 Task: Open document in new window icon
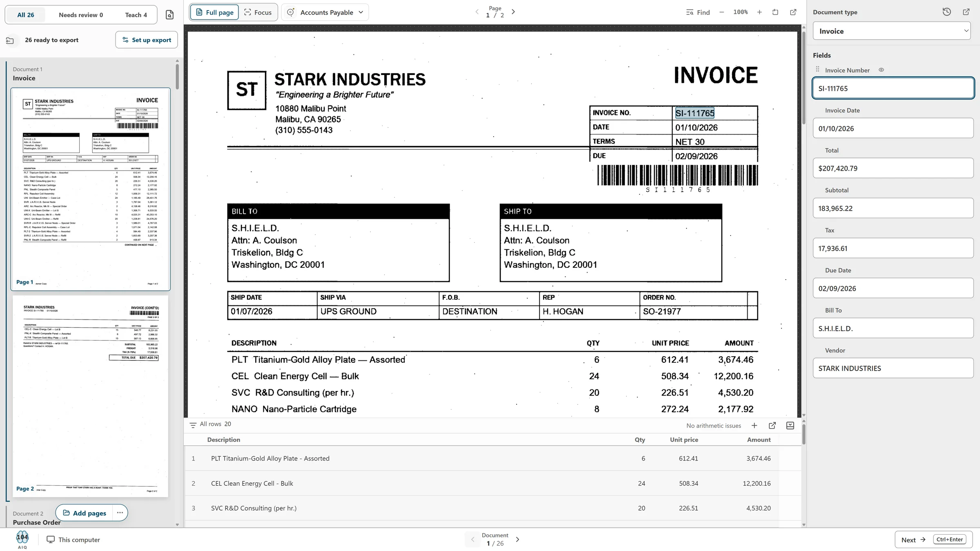793,12
